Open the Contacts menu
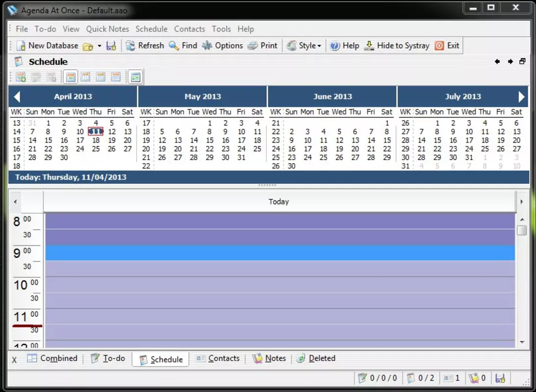 click(189, 29)
